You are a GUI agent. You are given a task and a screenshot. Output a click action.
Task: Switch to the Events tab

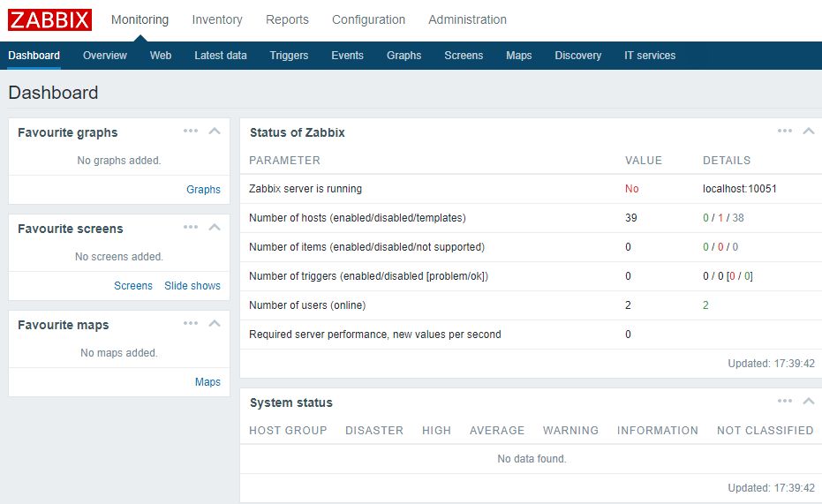348,56
